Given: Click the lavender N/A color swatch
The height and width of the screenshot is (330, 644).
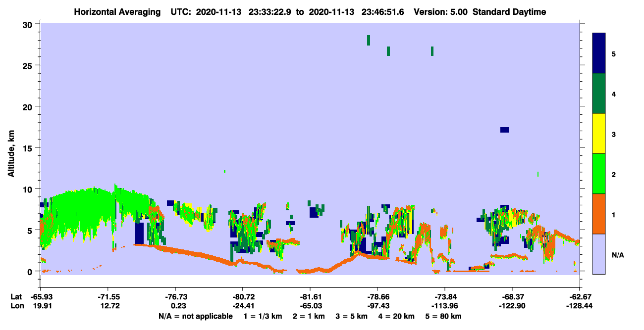Looking at the screenshot, I should (599, 254).
